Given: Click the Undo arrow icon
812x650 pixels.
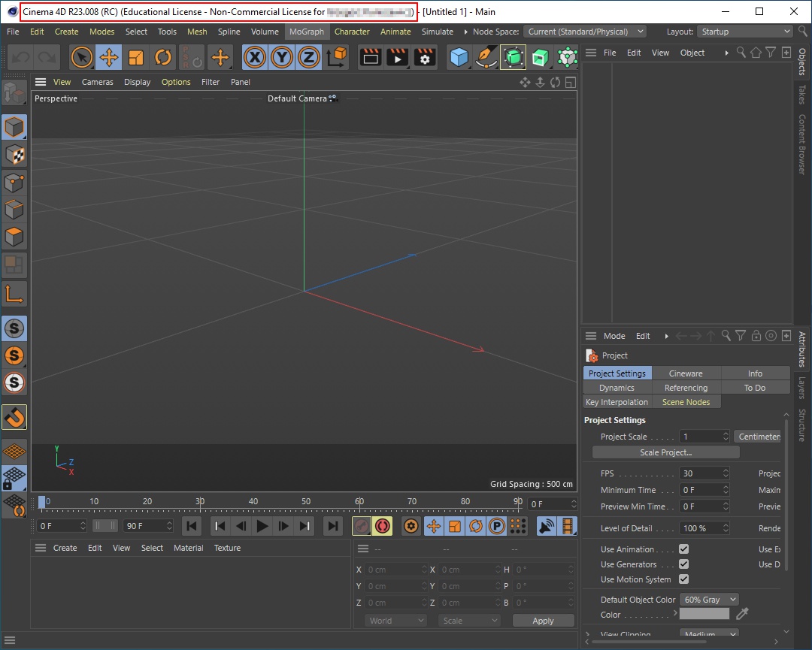Looking at the screenshot, I should coord(21,57).
